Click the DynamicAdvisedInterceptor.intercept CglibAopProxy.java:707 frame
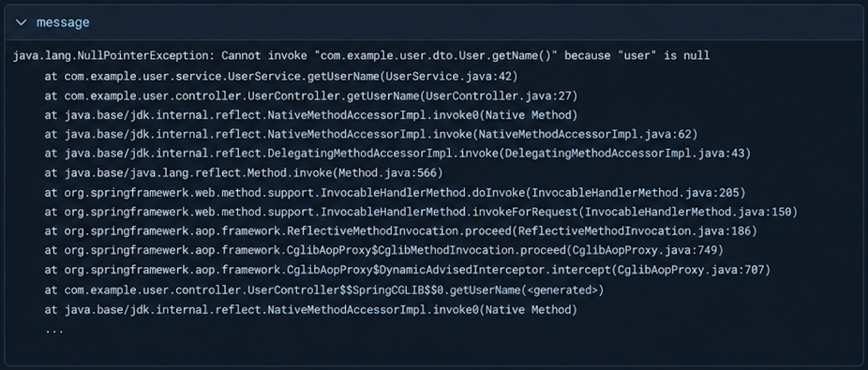 pyautogui.click(x=408, y=271)
